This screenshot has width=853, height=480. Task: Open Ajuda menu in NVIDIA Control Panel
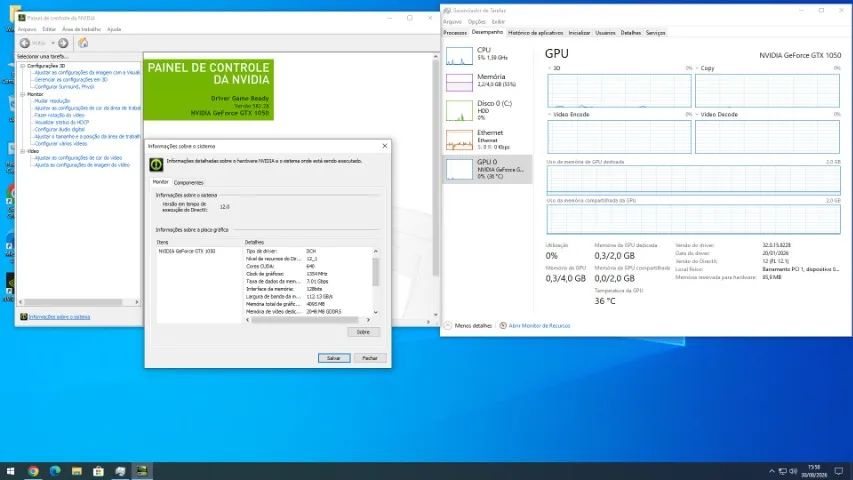(114, 29)
